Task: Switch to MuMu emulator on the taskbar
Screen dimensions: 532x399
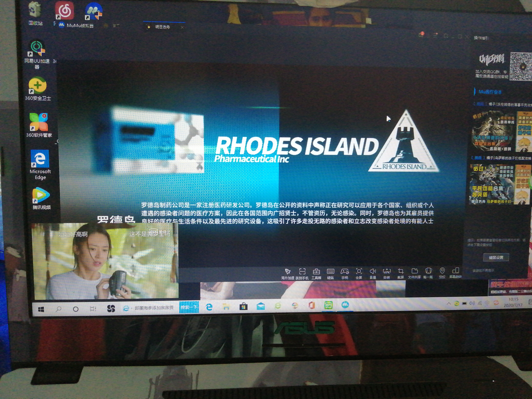Action: click(345, 305)
